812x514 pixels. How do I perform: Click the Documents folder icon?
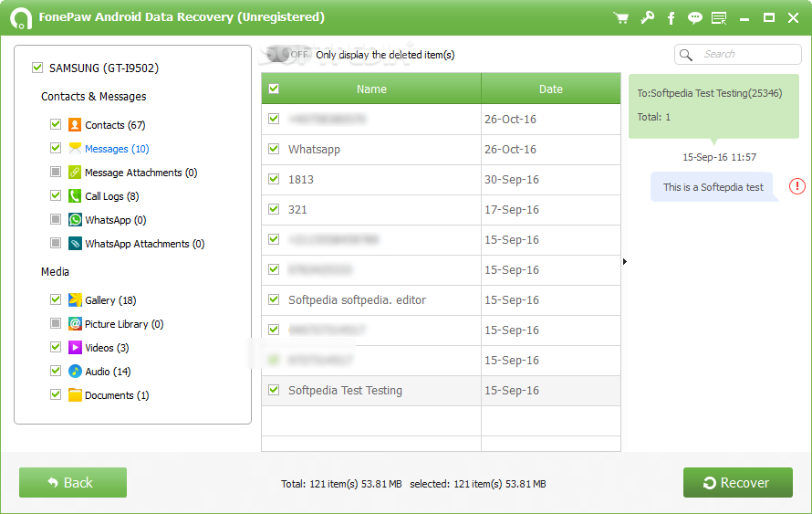75,394
